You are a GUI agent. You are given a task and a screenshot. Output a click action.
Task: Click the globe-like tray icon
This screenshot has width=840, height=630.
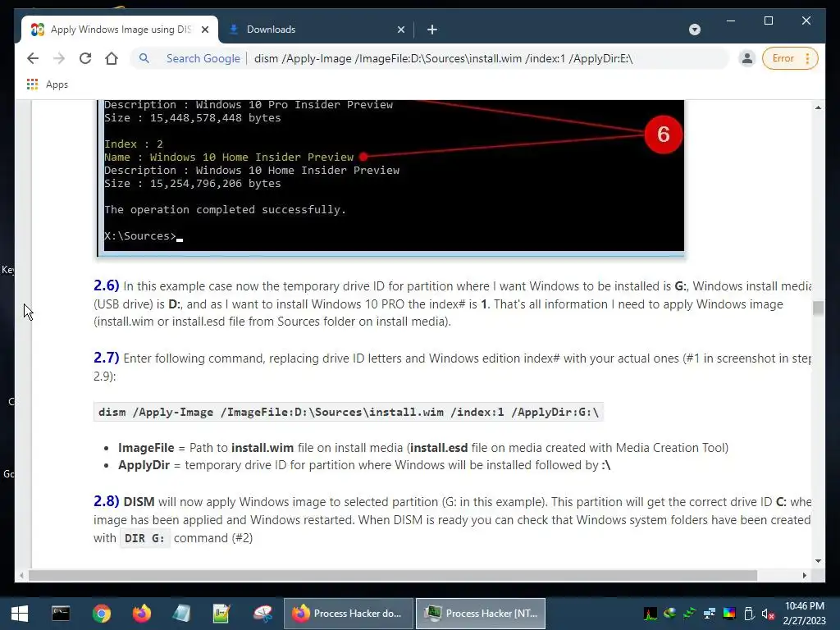coord(669,614)
